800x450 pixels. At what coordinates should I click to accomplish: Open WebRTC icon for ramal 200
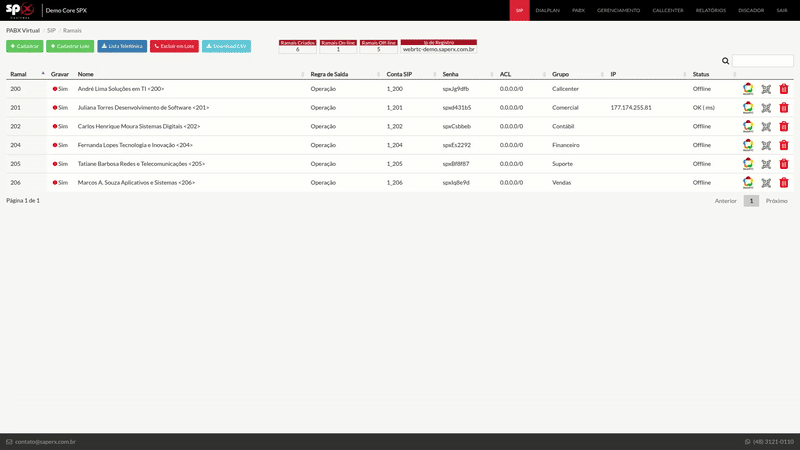748,89
